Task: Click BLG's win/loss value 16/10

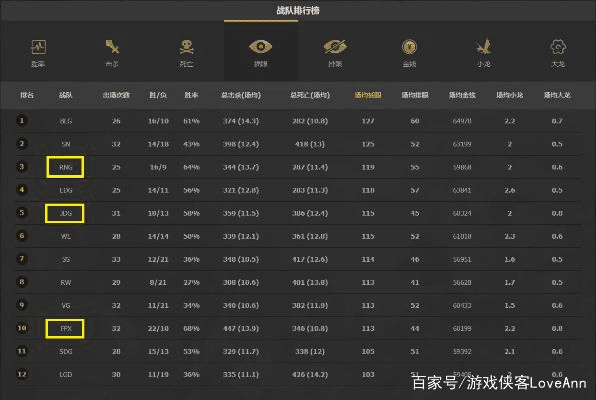Action: pyautogui.click(x=158, y=121)
